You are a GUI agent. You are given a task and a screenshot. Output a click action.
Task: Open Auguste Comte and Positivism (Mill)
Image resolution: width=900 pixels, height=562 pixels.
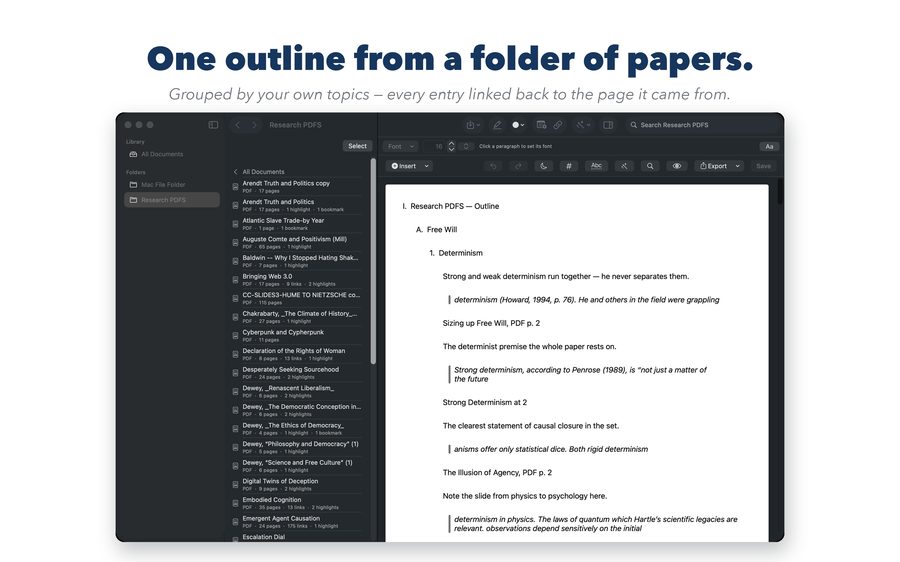coord(297,242)
